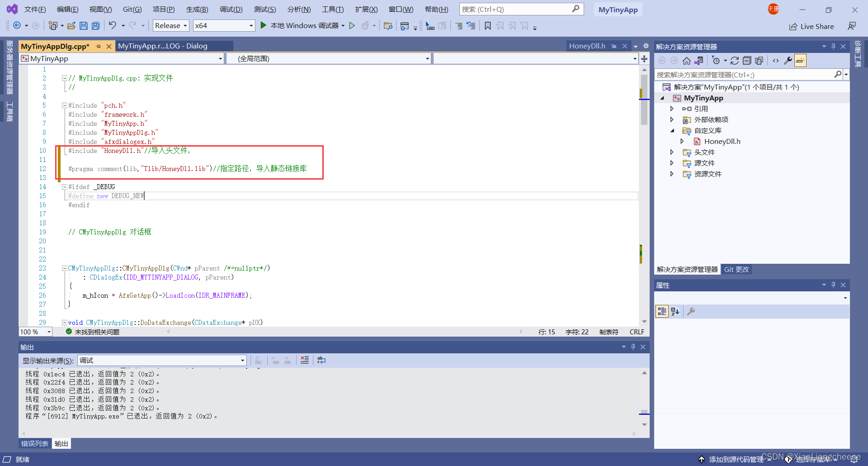Toggle the Preview Selected Items icon

point(801,61)
